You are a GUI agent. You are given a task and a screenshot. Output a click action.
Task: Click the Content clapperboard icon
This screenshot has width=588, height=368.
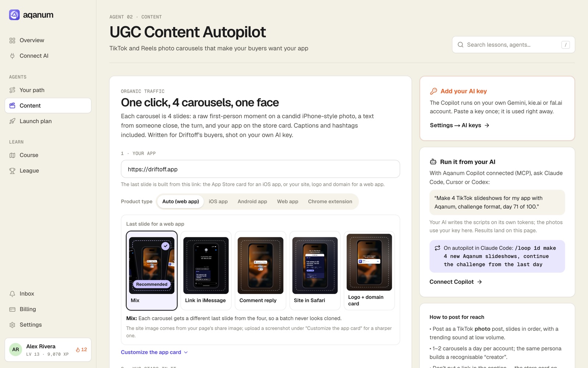[12, 106]
